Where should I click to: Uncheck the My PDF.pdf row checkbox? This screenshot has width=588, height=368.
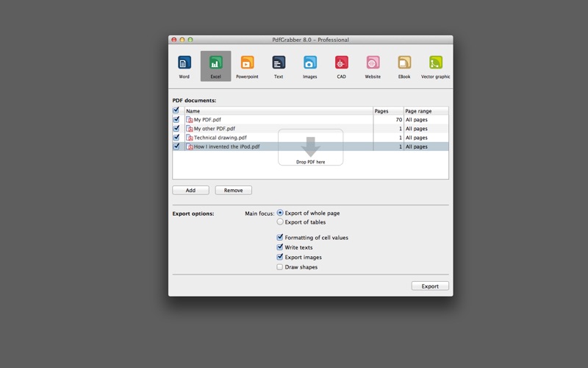[x=176, y=119]
